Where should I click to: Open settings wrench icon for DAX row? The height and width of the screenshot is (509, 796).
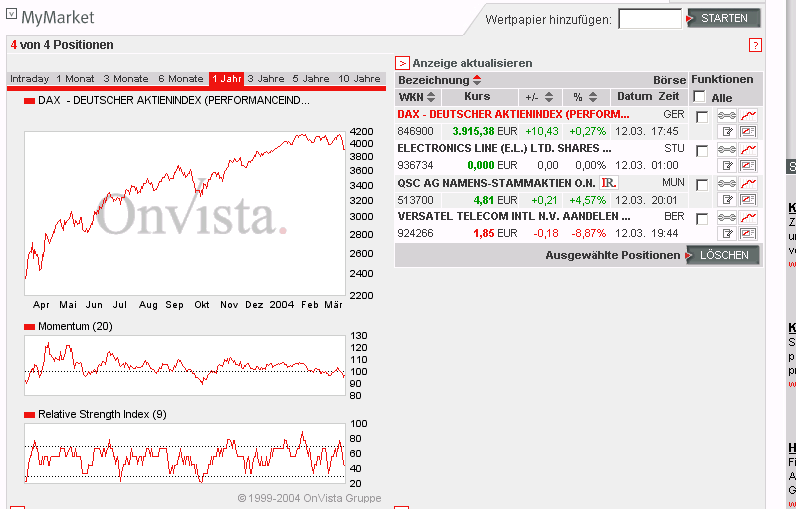pos(726,116)
